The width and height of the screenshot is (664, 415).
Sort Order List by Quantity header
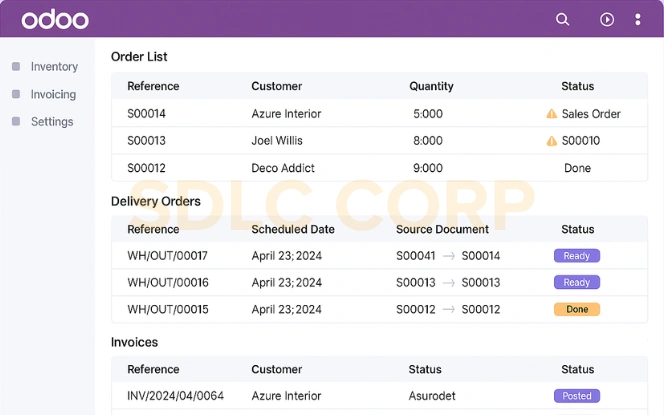pos(431,86)
